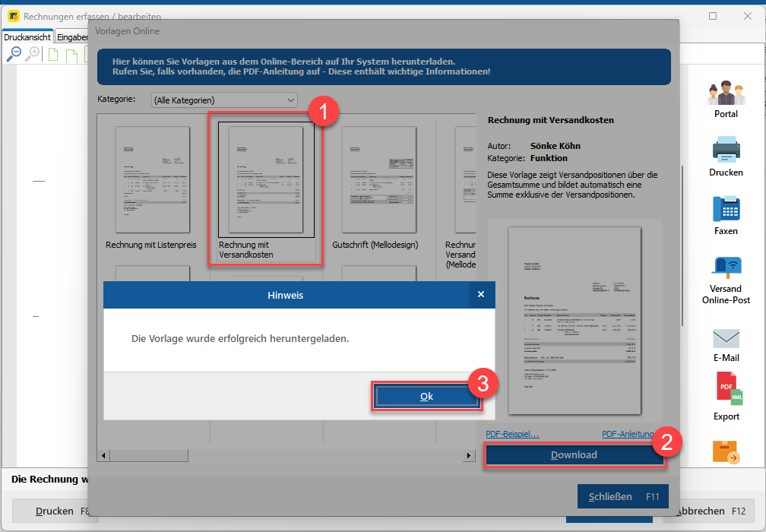Screen dimensions: 766x532
Task: Confirm the Hinweis dialog with Ok
Action: pyautogui.click(x=426, y=396)
